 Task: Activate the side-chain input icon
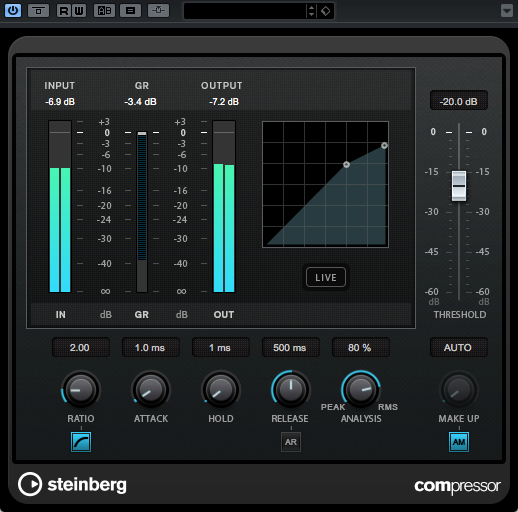(158, 11)
